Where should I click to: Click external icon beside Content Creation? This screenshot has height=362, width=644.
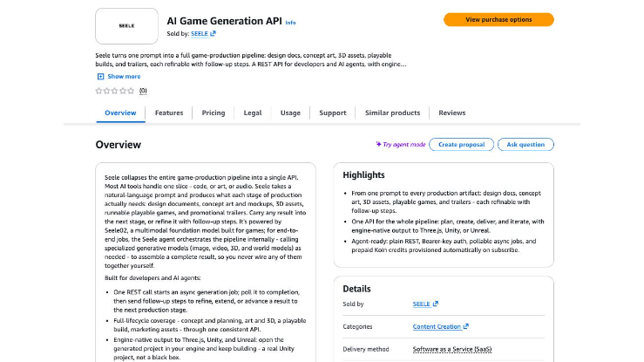pos(465,326)
